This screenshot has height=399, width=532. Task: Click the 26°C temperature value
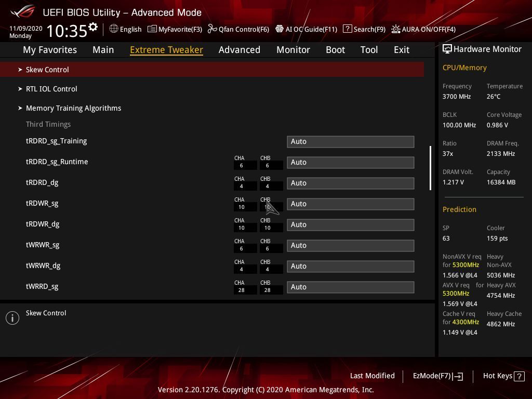click(x=494, y=97)
